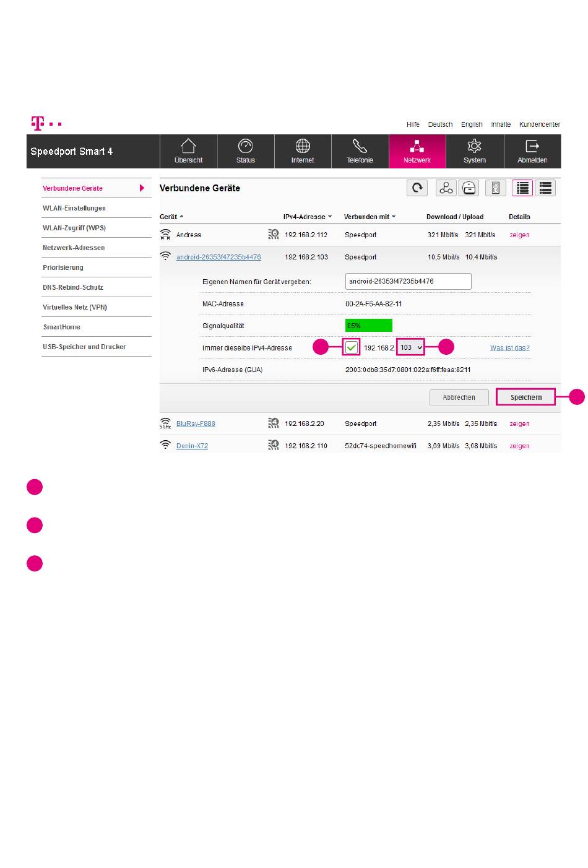Screen dimensions: 588x868
Task: Switch language to English
Action: point(472,124)
